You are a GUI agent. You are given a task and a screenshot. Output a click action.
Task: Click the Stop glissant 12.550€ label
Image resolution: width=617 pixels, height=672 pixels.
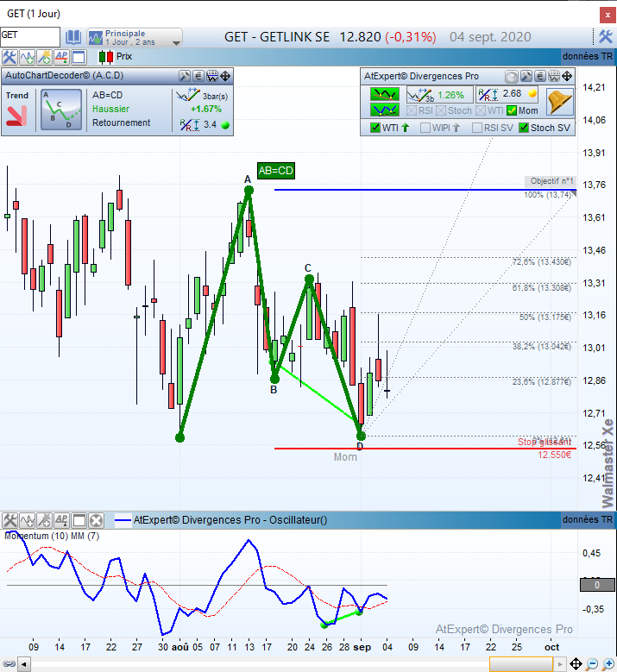pyautogui.click(x=545, y=449)
